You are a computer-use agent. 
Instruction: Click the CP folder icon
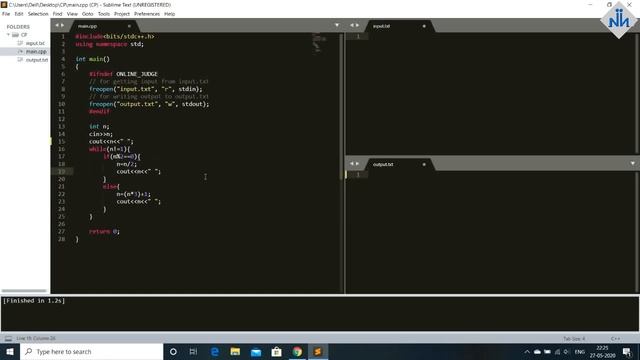click(16, 35)
